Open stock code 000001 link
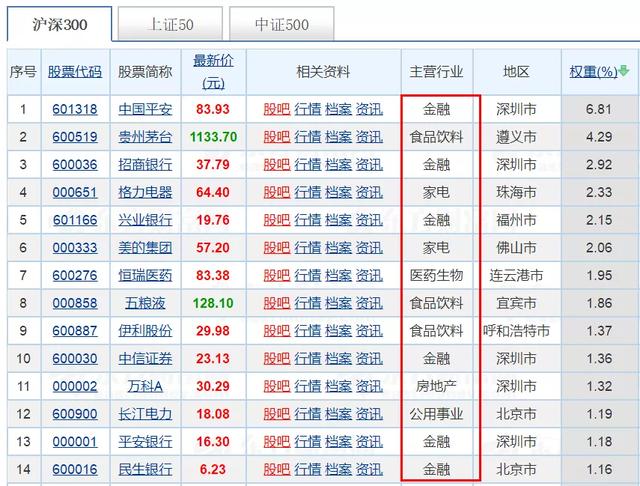This screenshot has width=640, height=486. 75,442
